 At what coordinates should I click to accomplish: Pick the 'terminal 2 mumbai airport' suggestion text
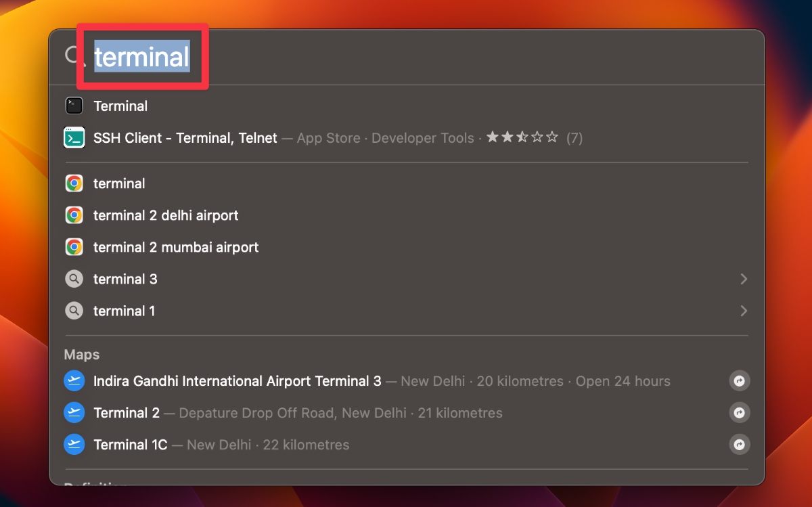176,247
